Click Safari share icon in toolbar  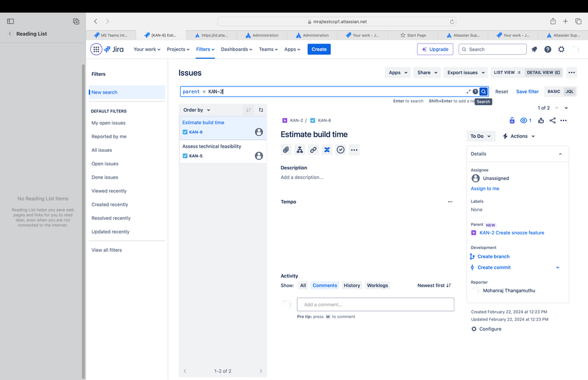pos(553,21)
